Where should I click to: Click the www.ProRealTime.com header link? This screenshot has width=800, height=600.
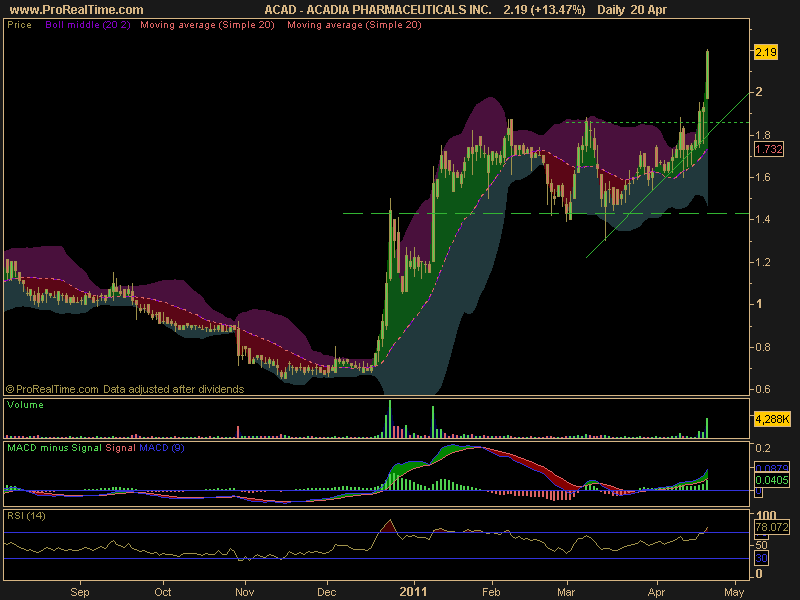(77, 10)
